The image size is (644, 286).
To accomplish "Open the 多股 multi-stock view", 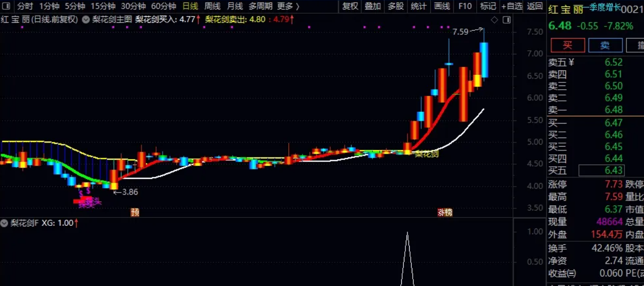I will click(x=396, y=6).
